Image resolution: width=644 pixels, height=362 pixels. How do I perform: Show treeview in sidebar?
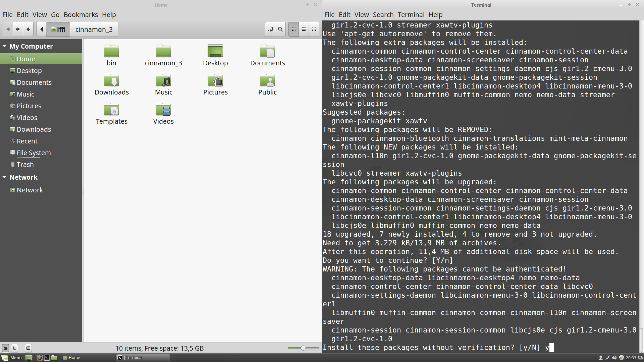pos(15,348)
